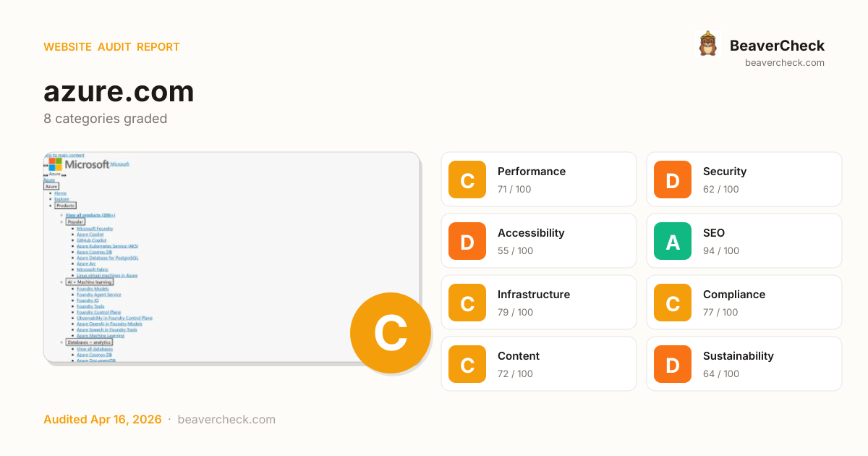This screenshot has width=868, height=456.
Task: Click the Performance grade C badge
Action: pyautogui.click(x=467, y=180)
